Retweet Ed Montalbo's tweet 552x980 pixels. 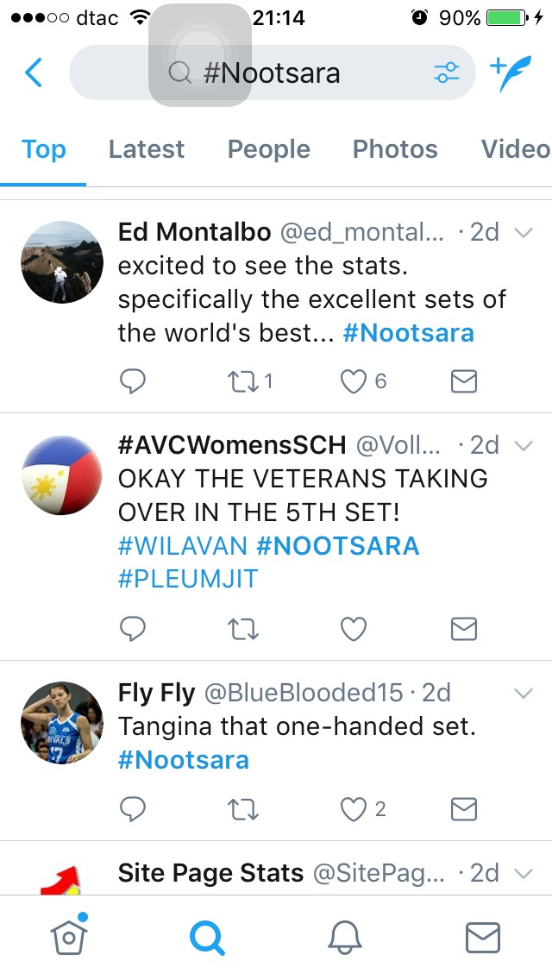[242, 381]
